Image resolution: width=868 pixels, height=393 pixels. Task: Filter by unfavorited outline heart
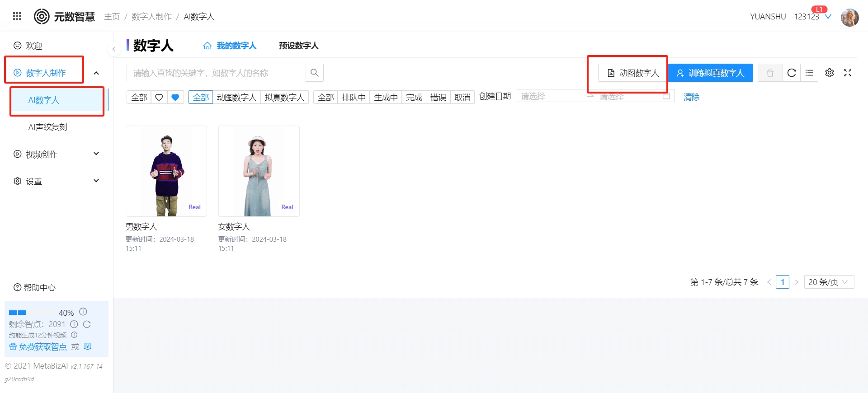pyautogui.click(x=159, y=97)
